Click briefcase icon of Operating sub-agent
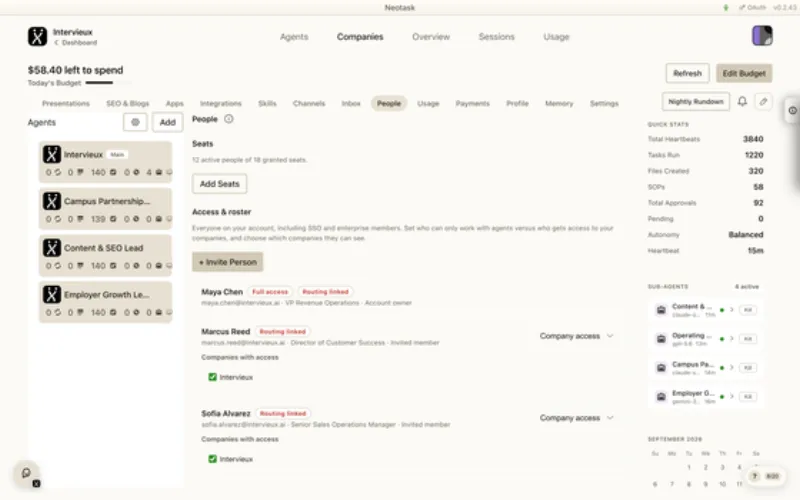This screenshot has height=500, width=800. 661,339
